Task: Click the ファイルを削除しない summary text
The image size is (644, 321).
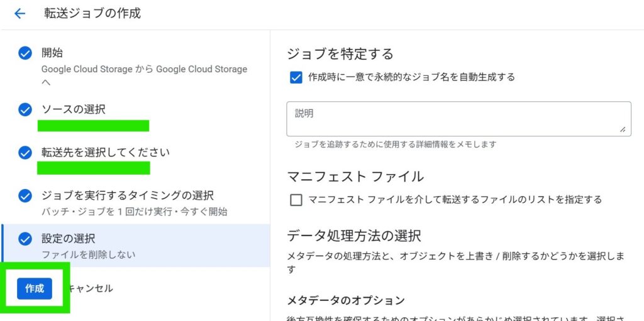Action: [x=88, y=254]
